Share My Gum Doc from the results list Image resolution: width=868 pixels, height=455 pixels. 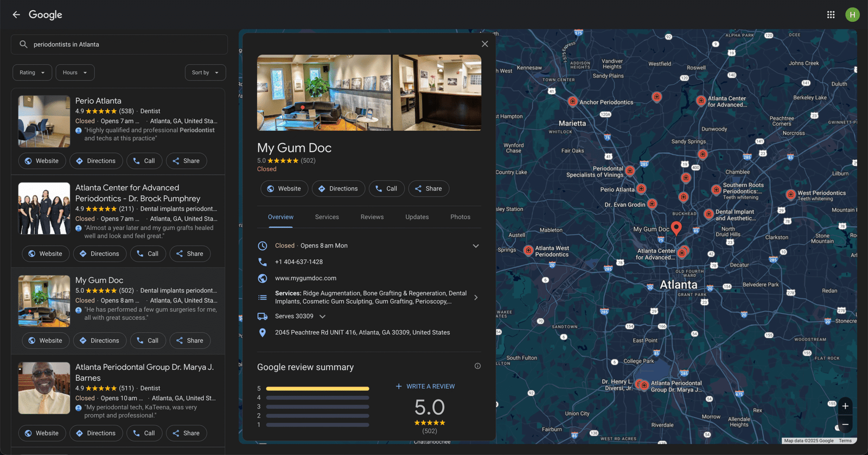(x=190, y=341)
